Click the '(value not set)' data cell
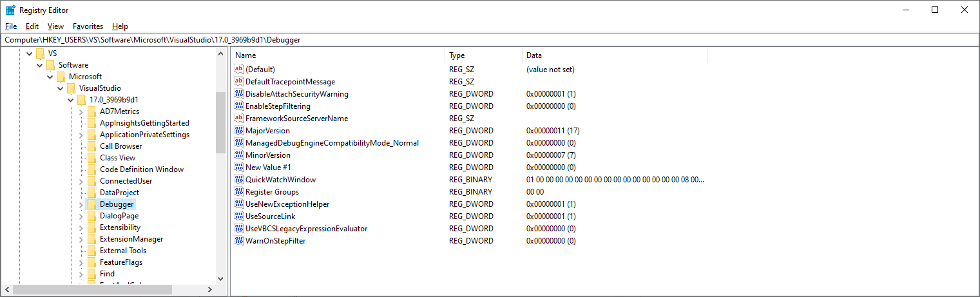The width and height of the screenshot is (980, 297). [x=550, y=69]
